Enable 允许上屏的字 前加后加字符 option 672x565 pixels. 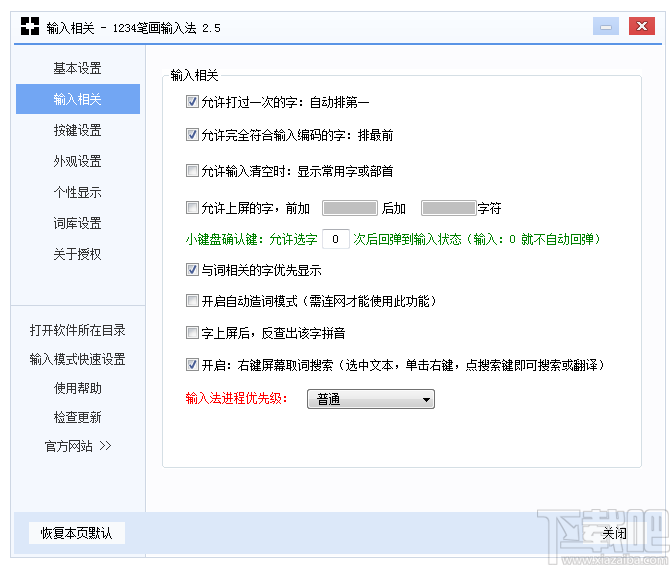192,208
